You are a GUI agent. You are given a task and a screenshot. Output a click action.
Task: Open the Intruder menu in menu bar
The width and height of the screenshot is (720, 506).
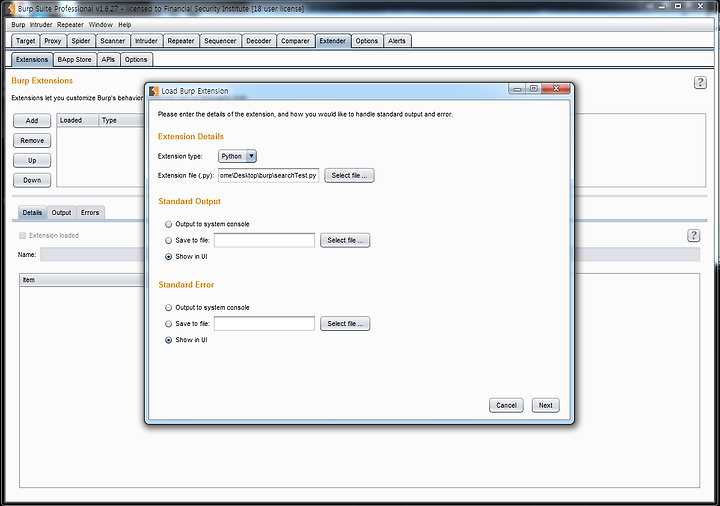[x=41, y=25]
